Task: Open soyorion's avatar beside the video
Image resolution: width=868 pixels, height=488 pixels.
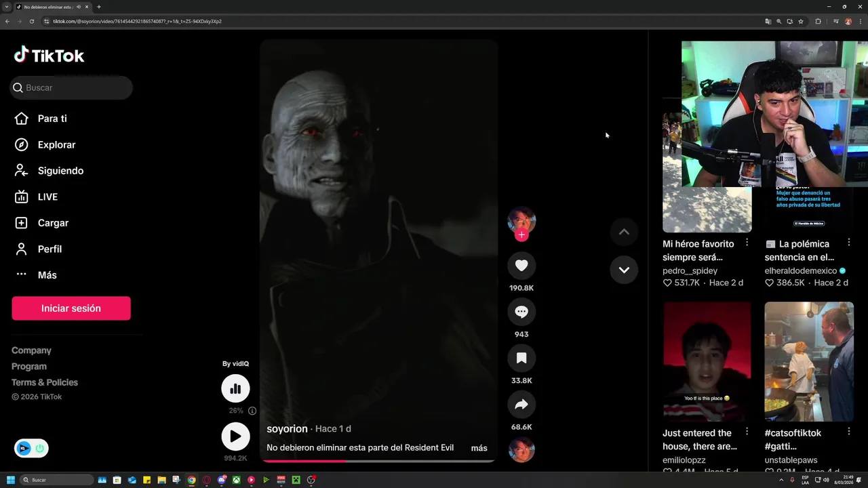Action: tap(521, 221)
